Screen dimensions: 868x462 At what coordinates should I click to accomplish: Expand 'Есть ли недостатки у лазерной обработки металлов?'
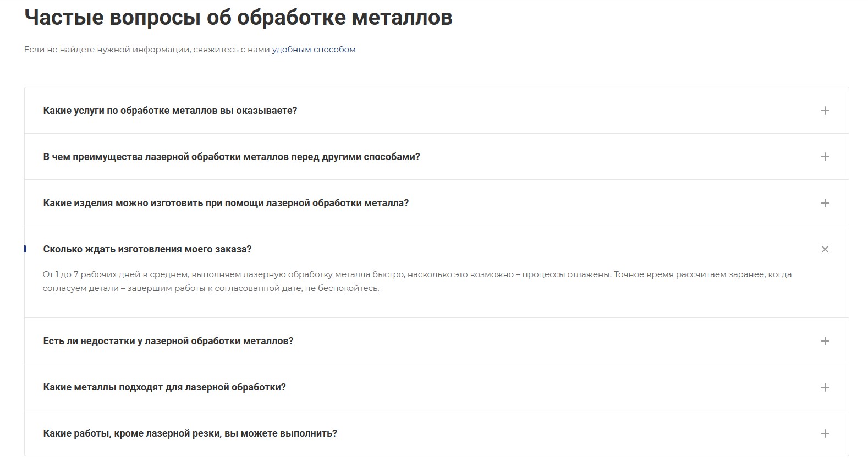pyautogui.click(x=168, y=341)
